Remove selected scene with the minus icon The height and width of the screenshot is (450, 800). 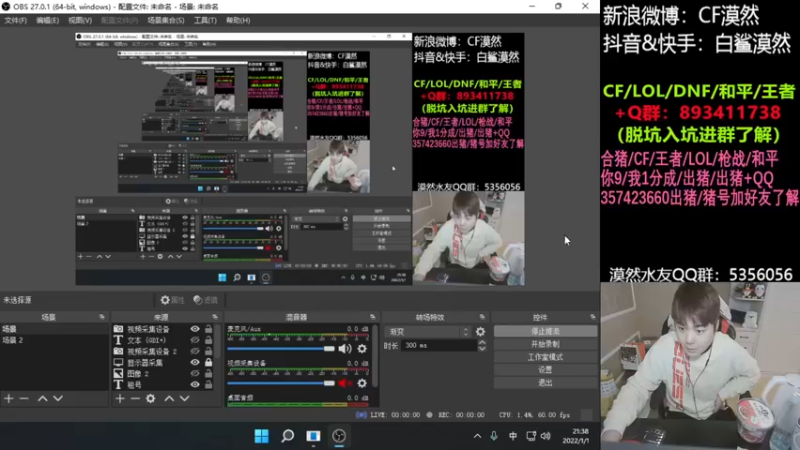24,398
